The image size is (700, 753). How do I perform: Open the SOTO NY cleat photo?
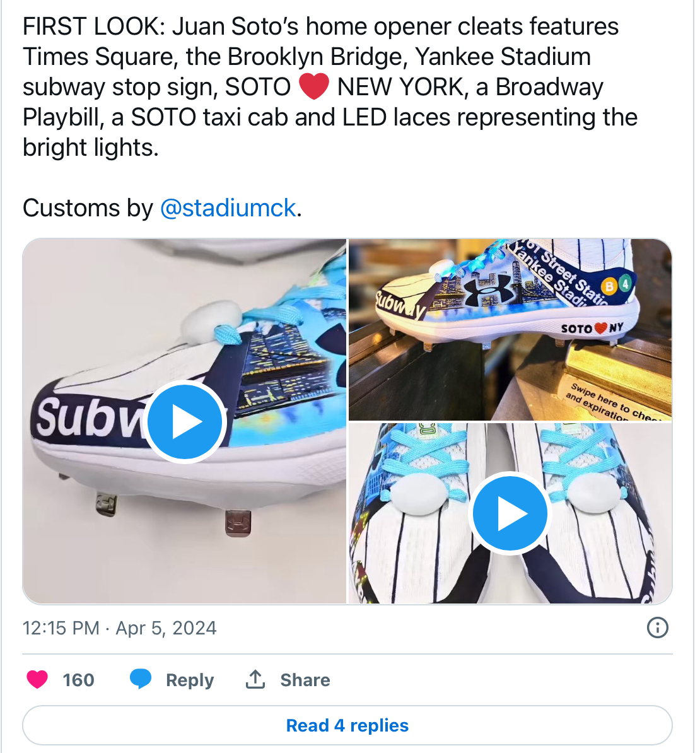(510, 329)
